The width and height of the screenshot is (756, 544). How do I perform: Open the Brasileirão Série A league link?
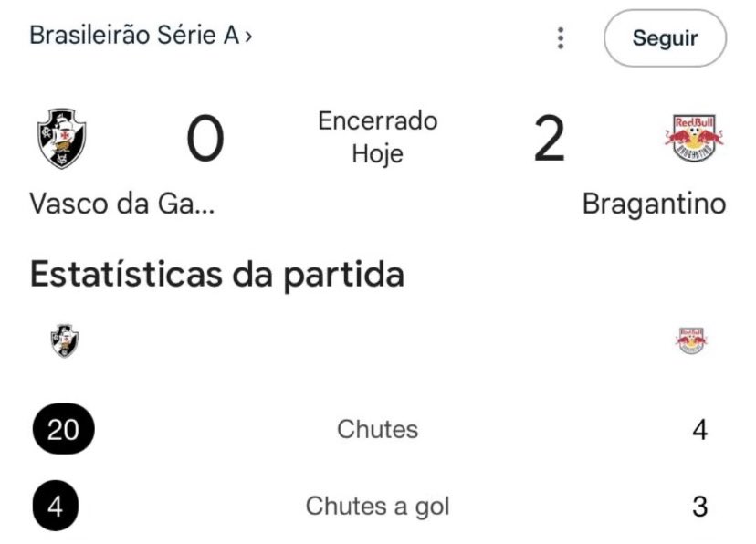pos(134,37)
